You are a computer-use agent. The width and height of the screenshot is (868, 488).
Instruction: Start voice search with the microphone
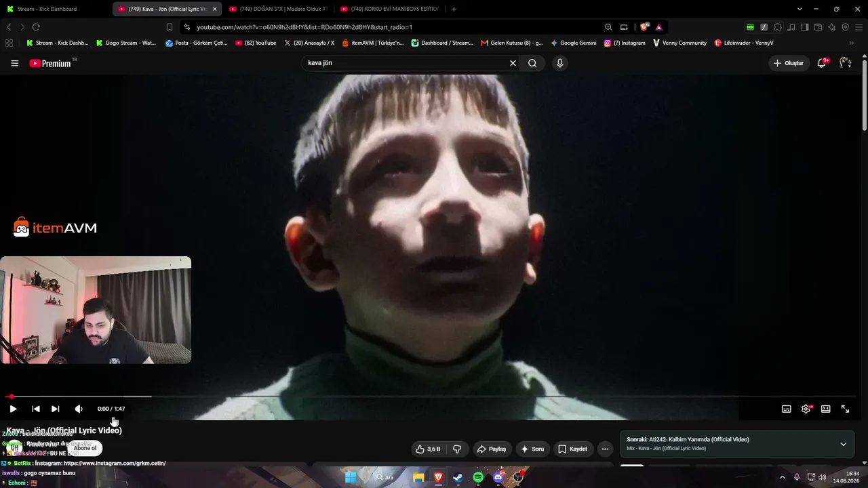point(559,63)
